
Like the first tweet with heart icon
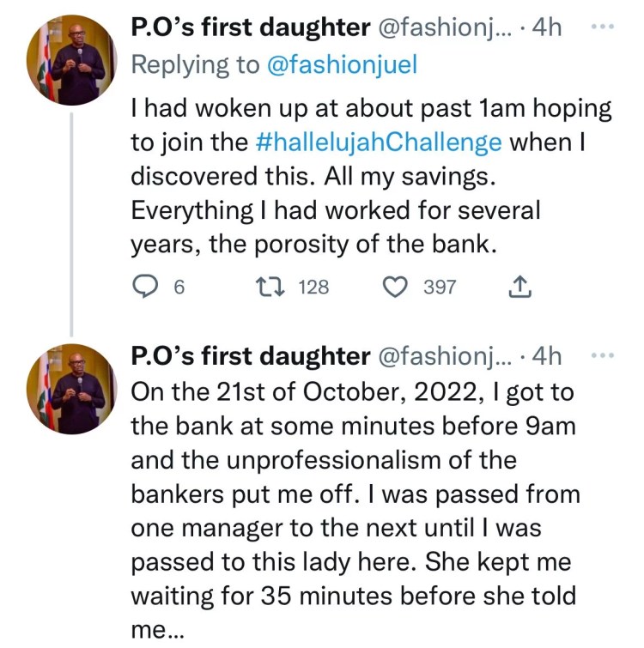pyautogui.click(x=394, y=288)
